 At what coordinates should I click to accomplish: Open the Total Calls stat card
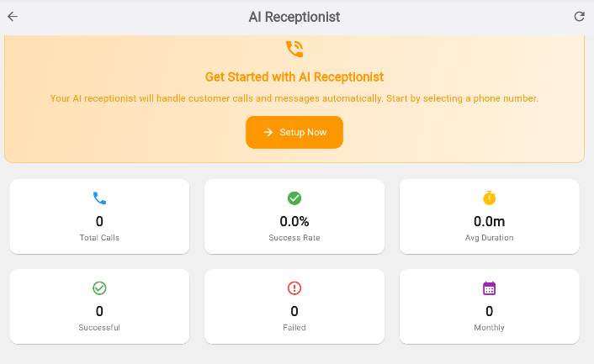pos(99,217)
